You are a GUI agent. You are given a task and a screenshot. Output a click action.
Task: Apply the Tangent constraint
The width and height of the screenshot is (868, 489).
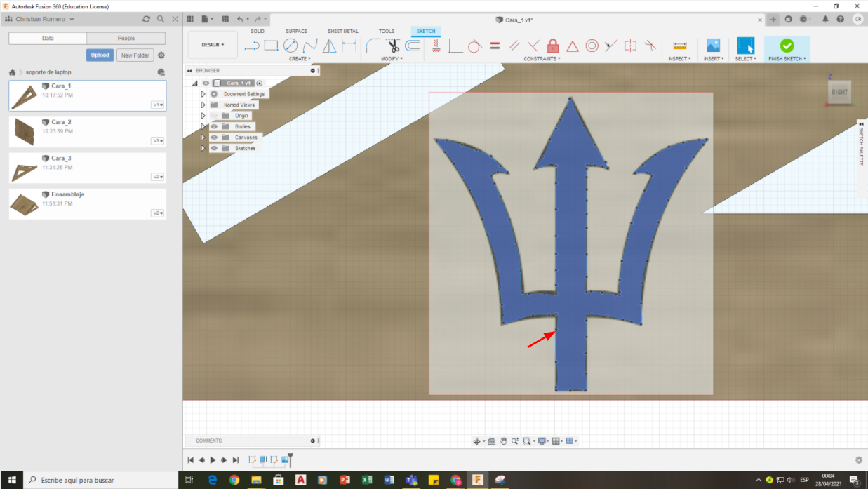[474, 46]
